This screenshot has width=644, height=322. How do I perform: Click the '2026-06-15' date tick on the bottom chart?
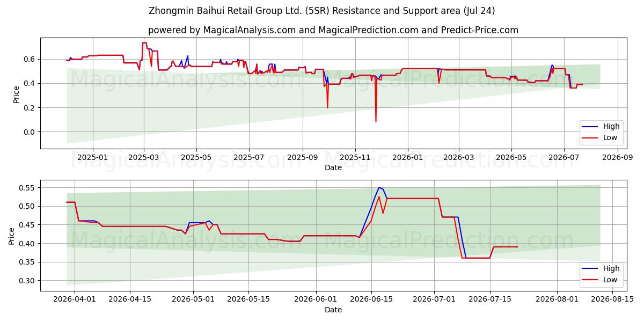point(371,299)
